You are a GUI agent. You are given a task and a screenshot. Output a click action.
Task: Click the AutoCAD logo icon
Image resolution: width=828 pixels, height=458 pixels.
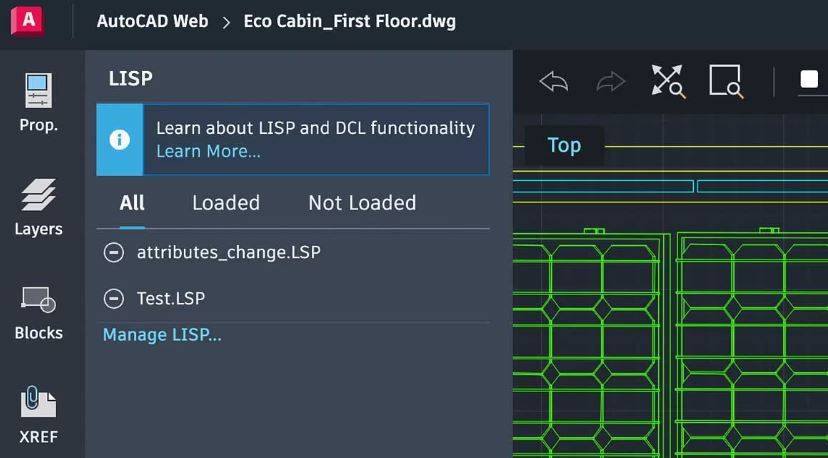27,21
